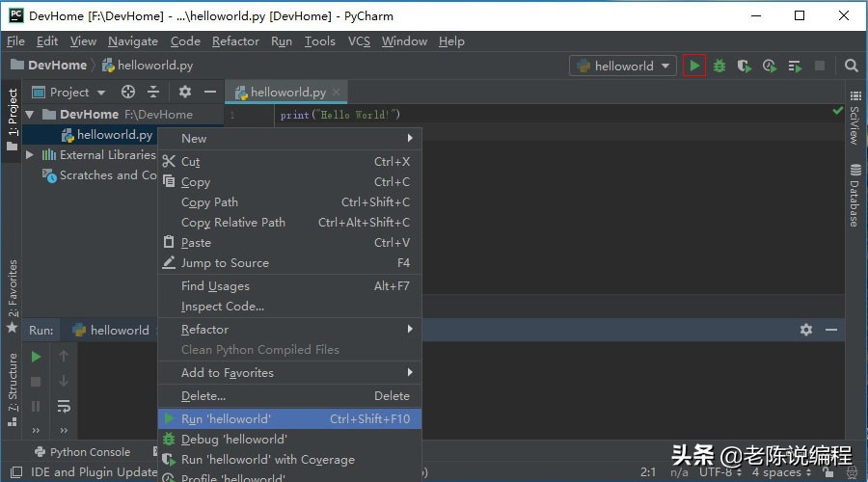Image resolution: width=868 pixels, height=482 pixels.
Task: Expand Add to Favorites submenu
Action: pyautogui.click(x=290, y=372)
